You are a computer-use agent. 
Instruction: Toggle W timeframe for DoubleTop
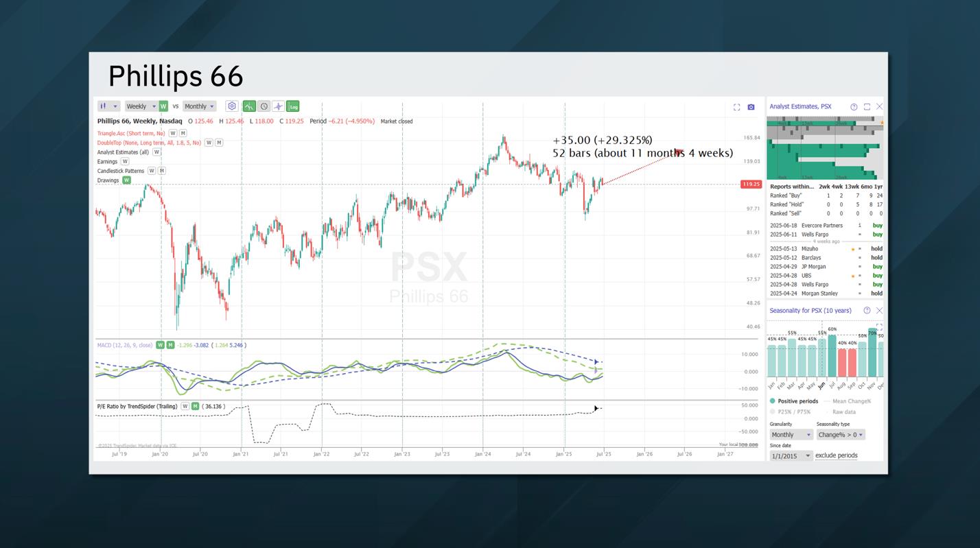point(209,143)
